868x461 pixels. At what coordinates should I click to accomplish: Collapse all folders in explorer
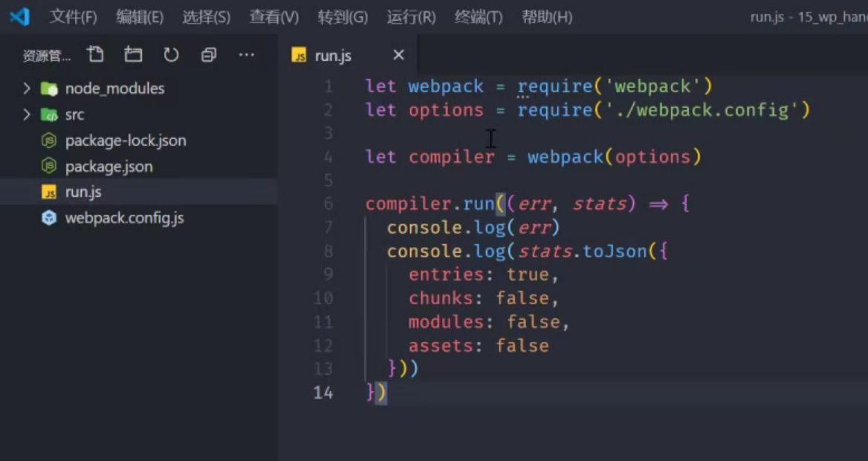click(209, 54)
